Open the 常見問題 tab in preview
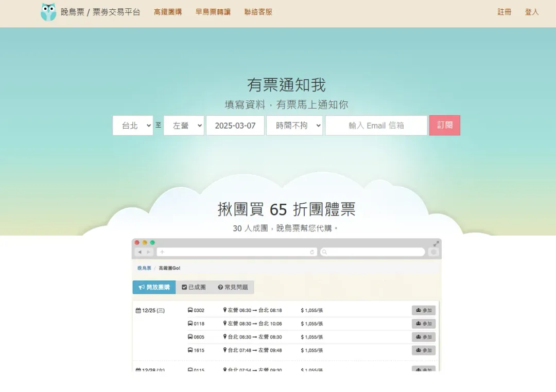Screen dimensions: 556x392 point(233,287)
